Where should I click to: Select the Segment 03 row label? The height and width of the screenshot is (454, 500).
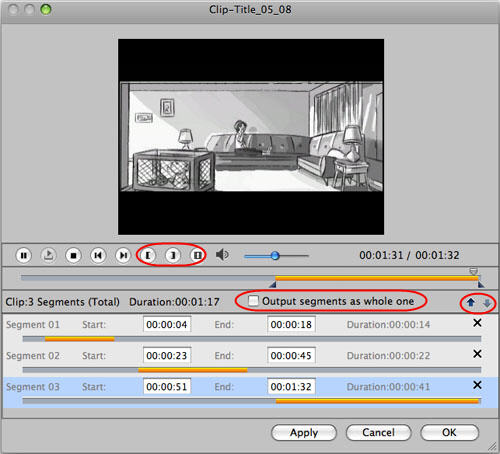pos(33,387)
